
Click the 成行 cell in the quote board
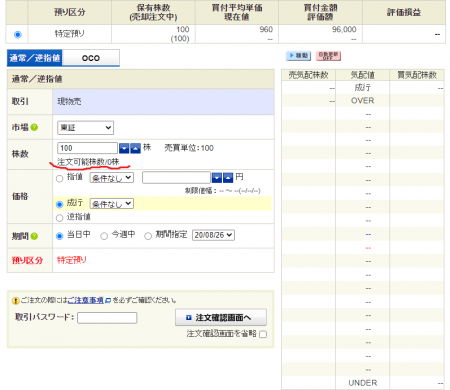click(x=362, y=88)
